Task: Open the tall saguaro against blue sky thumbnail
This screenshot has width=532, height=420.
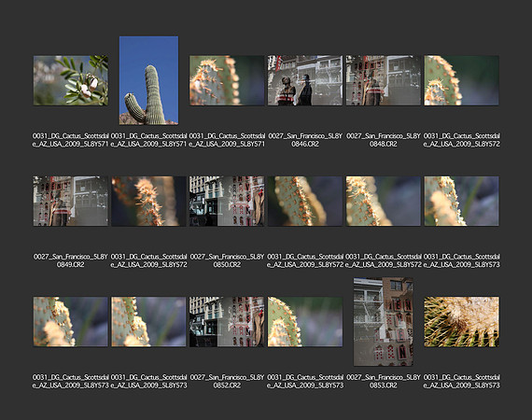Action: point(148,80)
